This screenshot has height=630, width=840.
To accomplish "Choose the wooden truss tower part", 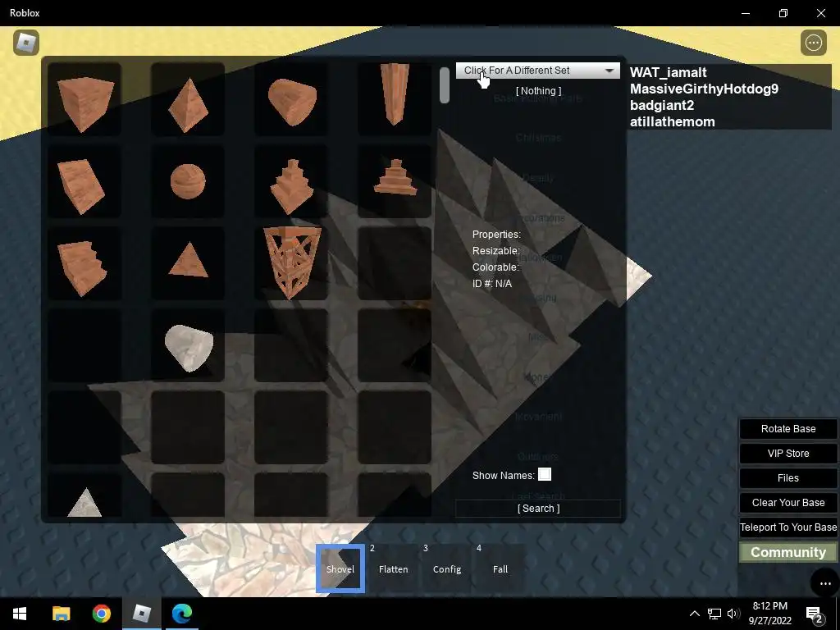I will (x=291, y=263).
